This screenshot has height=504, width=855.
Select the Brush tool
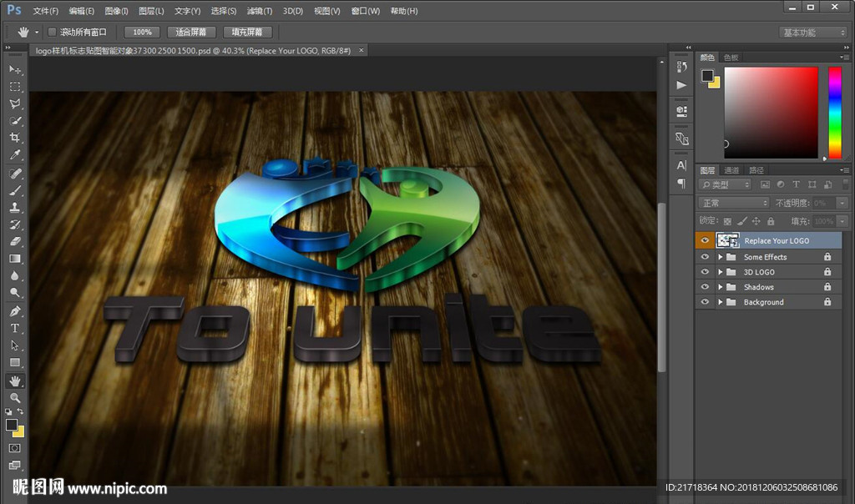[15, 190]
